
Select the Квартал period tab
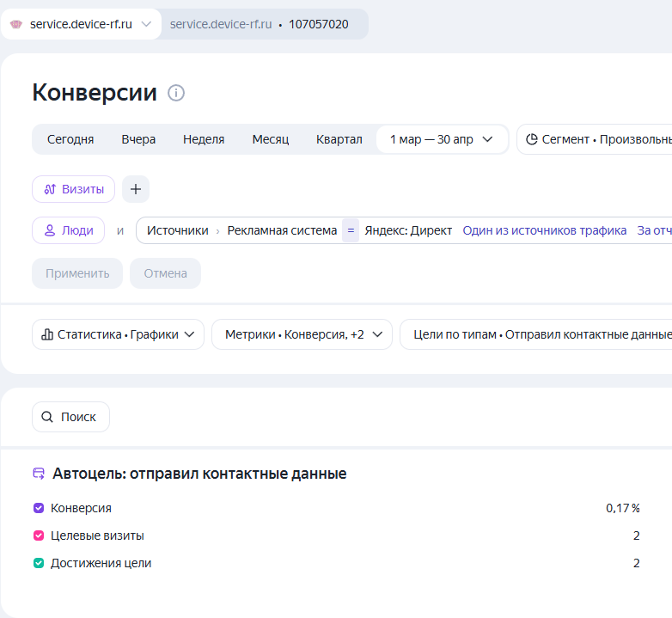pyautogui.click(x=339, y=139)
